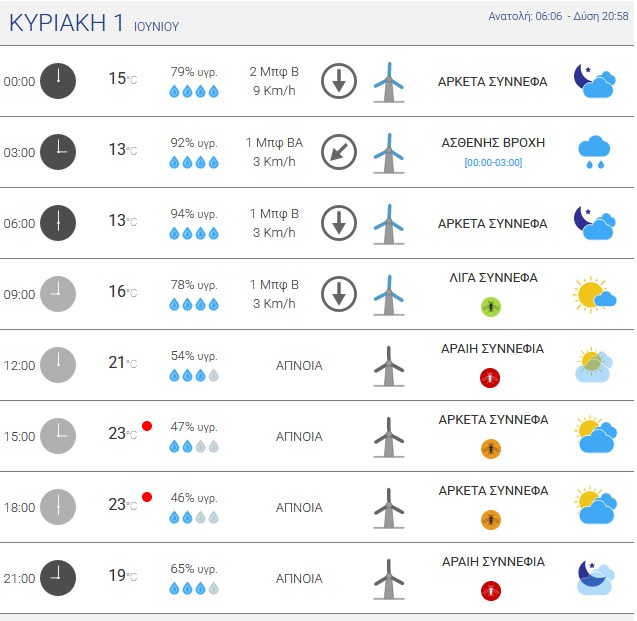The height and width of the screenshot is (621, 637).
Task: Click the gray wind turbine at 12:00
Action: point(389,366)
